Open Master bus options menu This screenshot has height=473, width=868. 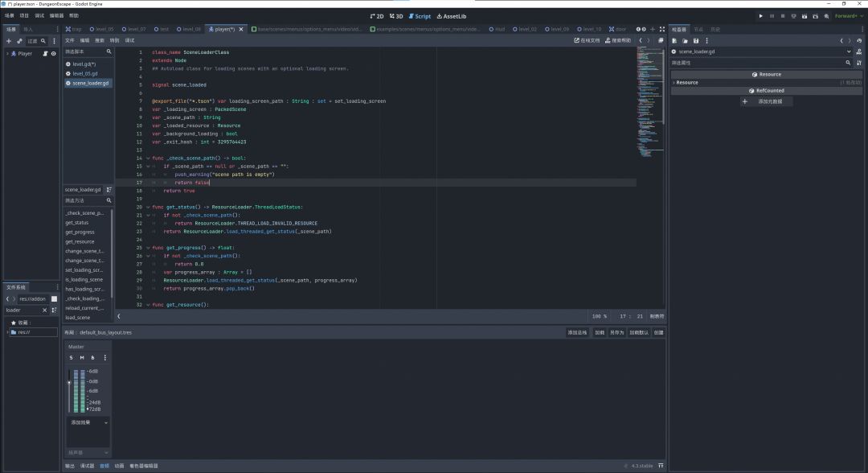point(105,358)
